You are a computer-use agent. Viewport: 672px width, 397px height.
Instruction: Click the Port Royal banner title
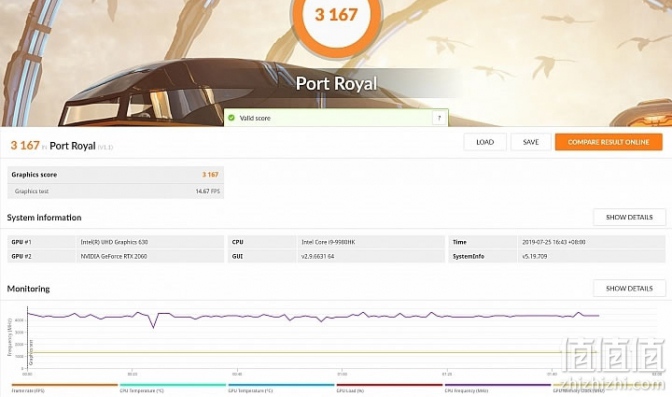[336, 84]
